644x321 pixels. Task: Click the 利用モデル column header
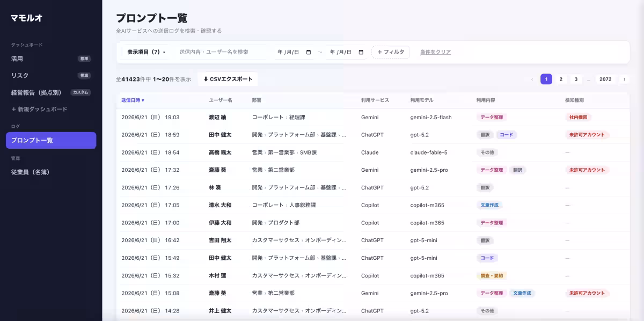[x=422, y=100]
